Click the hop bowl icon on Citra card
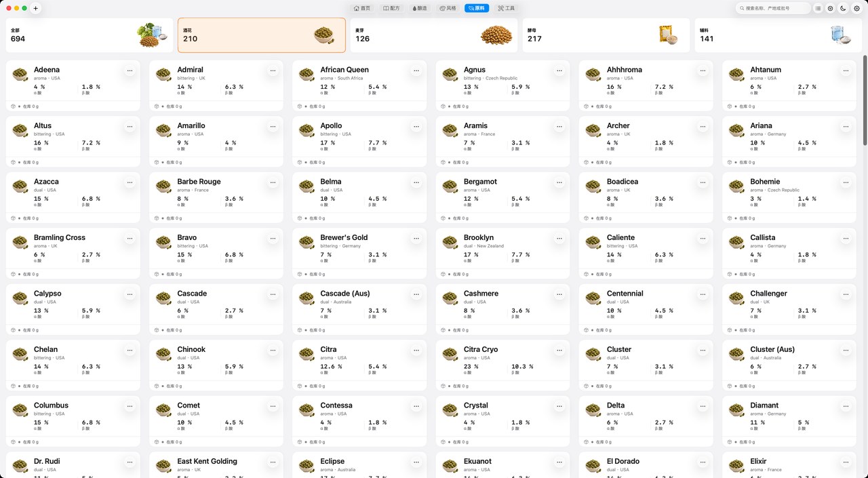 [307, 354]
